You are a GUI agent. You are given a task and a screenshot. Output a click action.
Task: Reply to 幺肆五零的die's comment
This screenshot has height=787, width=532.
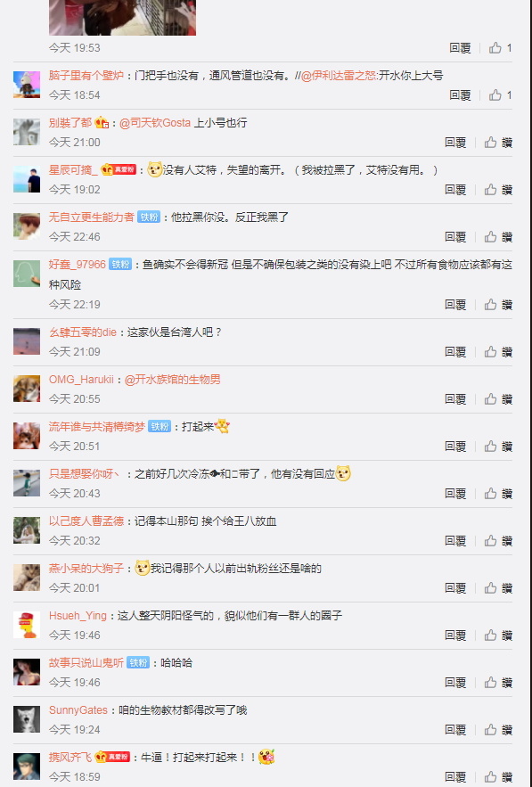455,352
